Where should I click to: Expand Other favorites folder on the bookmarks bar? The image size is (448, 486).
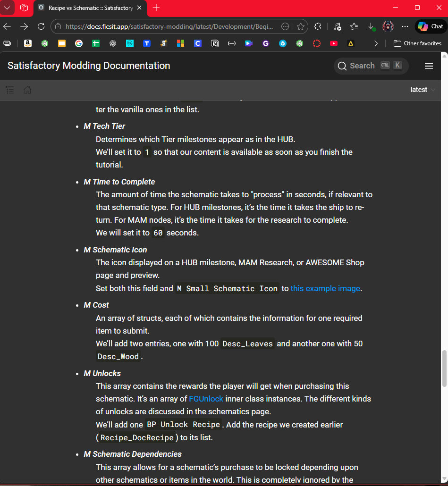point(417,43)
